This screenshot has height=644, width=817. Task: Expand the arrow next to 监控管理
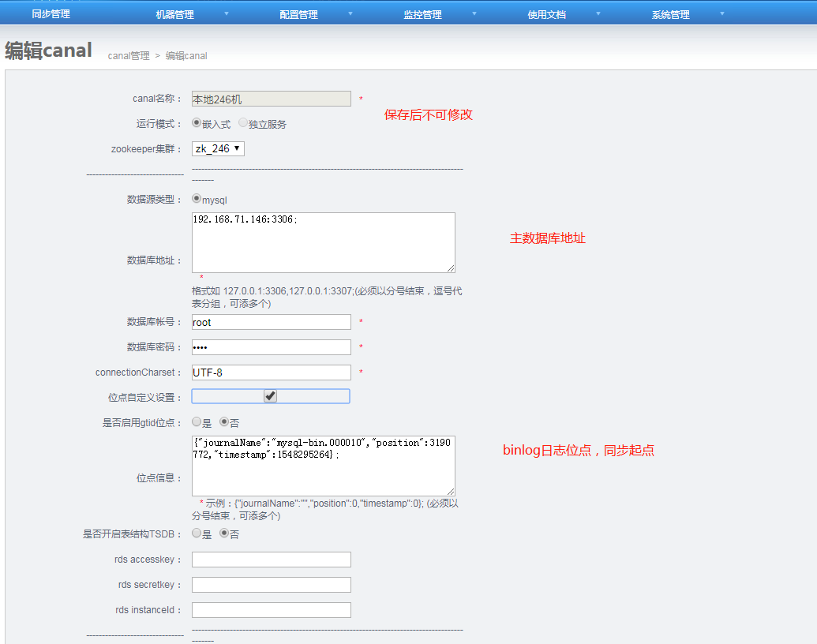point(474,13)
